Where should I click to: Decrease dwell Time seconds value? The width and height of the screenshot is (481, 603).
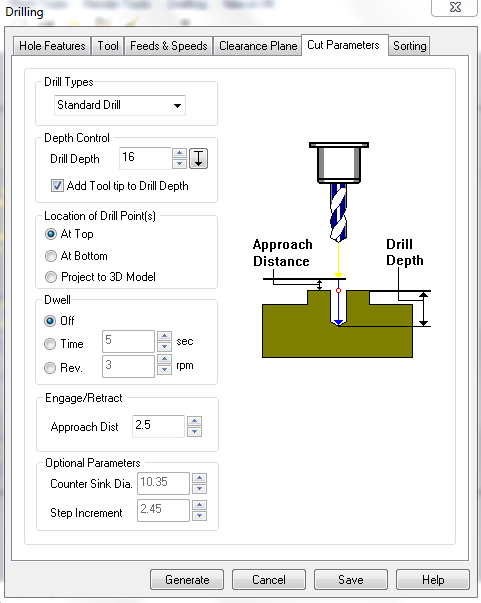point(165,346)
